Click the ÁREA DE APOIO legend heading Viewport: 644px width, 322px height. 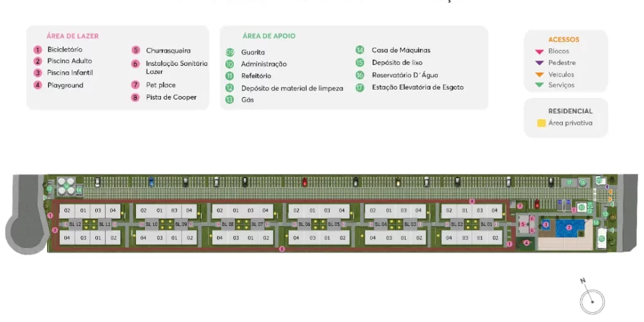coord(269,36)
